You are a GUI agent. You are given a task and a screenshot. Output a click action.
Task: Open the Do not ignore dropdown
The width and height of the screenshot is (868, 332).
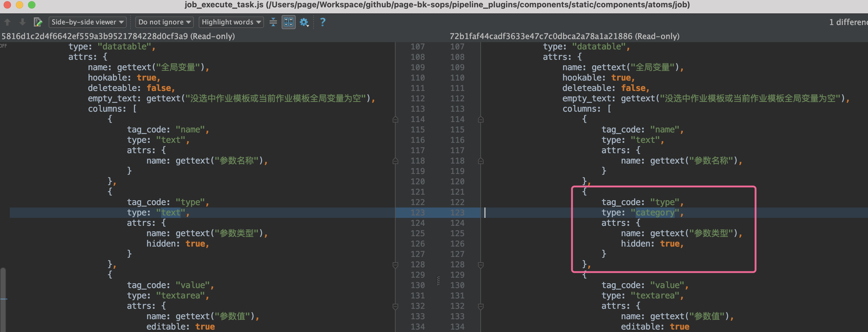click(x=164, y=22)
